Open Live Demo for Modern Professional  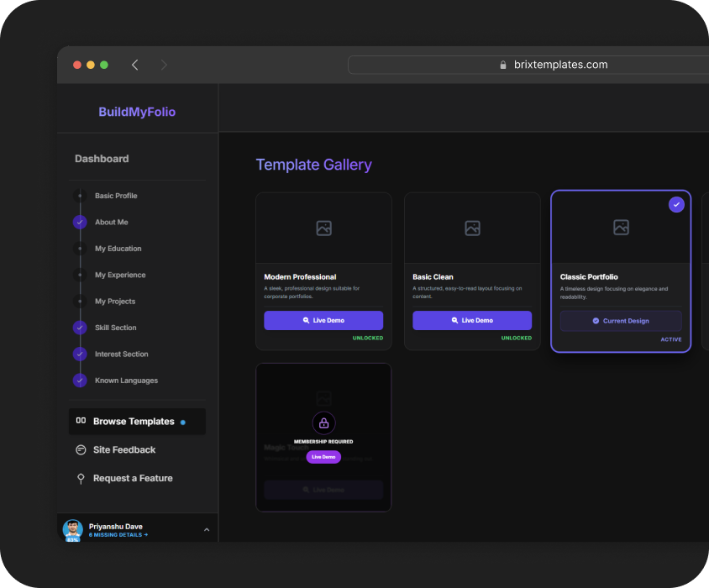point(323,320)
